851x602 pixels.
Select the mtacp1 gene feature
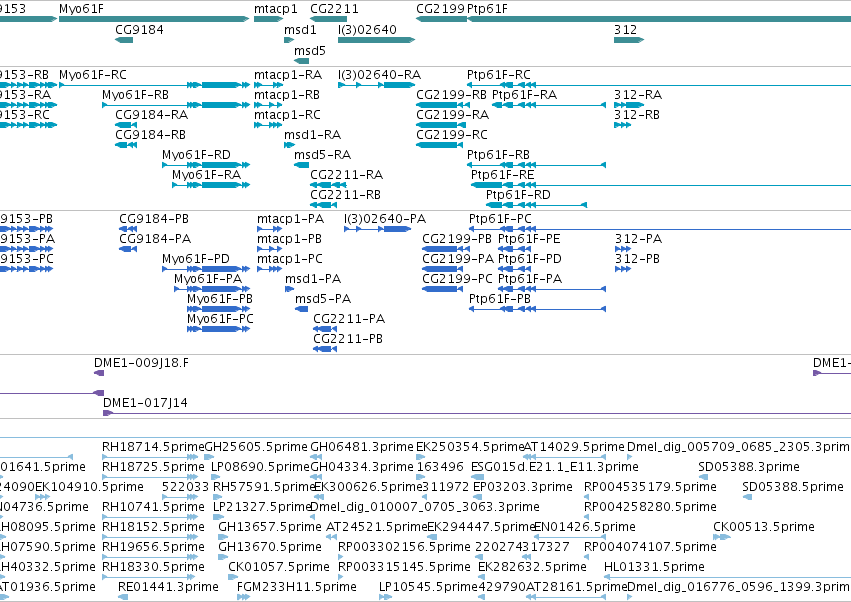[x=269, y=20]
